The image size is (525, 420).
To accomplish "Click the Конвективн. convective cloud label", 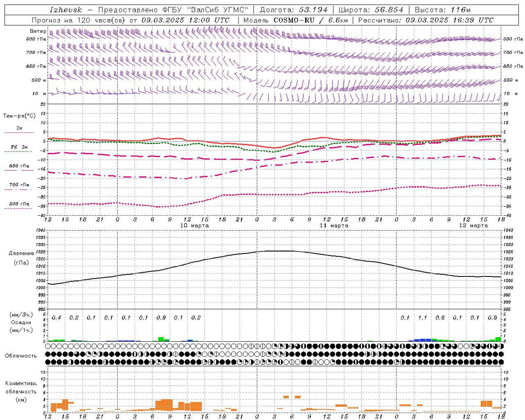I will (21, 383).
